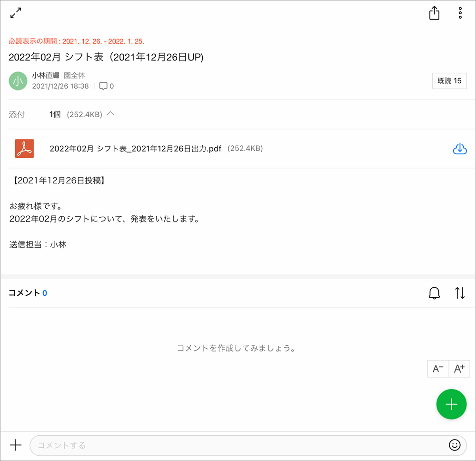Image resolution: width=476 pixels, height=461 pixels.
Task: Open the three-dot more options menu
Action: pyautogui.click(x=460, y=13)
